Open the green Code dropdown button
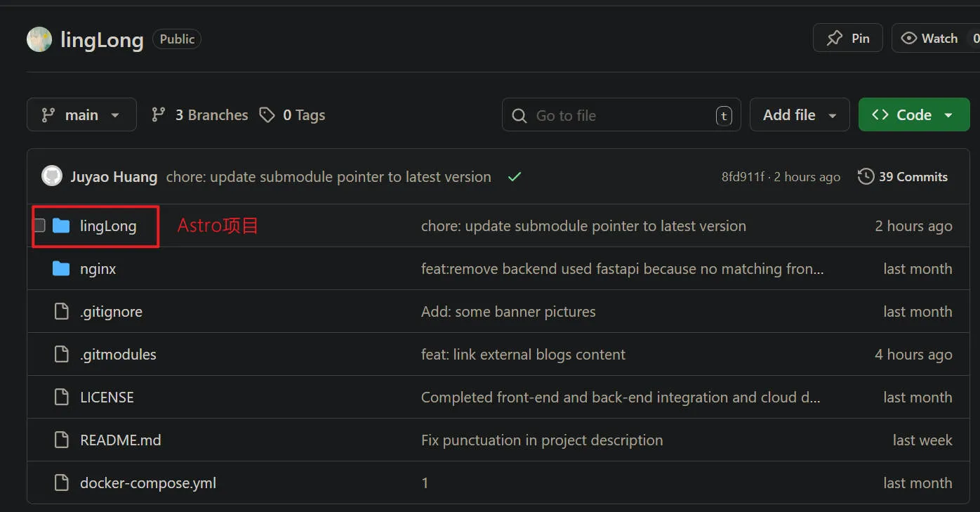Image resolution: width=980 pixels, height=512 pixels. (913, 115)
